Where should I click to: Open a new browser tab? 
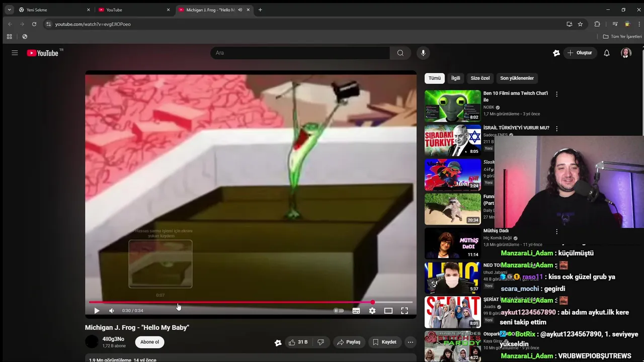click(260, 10)
